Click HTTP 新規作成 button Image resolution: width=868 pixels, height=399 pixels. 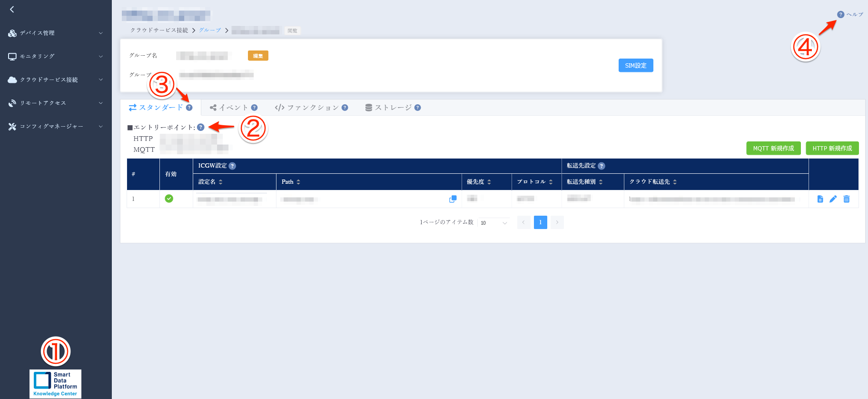(832, 148)
